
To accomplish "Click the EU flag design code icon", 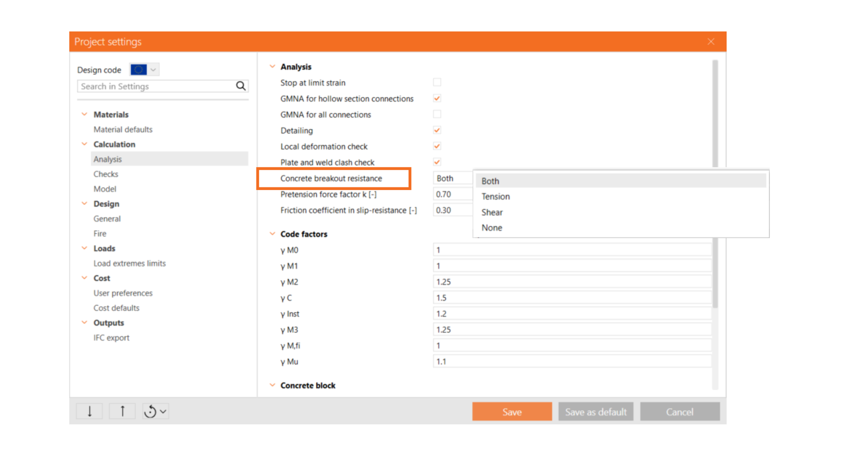I will pyautogui.click(x=138, y=70).
